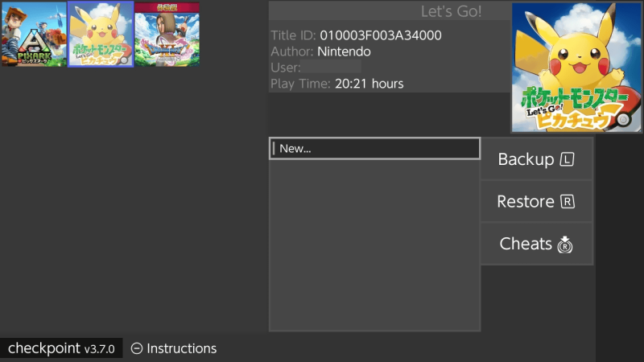Select the New... backup entry
The width and height of the screenshot is (644, 362).
tap(374, 148)
